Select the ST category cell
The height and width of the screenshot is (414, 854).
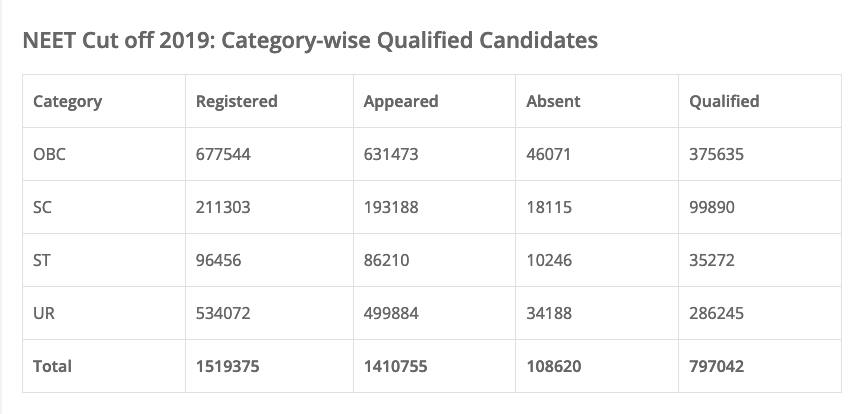(43, 260)
